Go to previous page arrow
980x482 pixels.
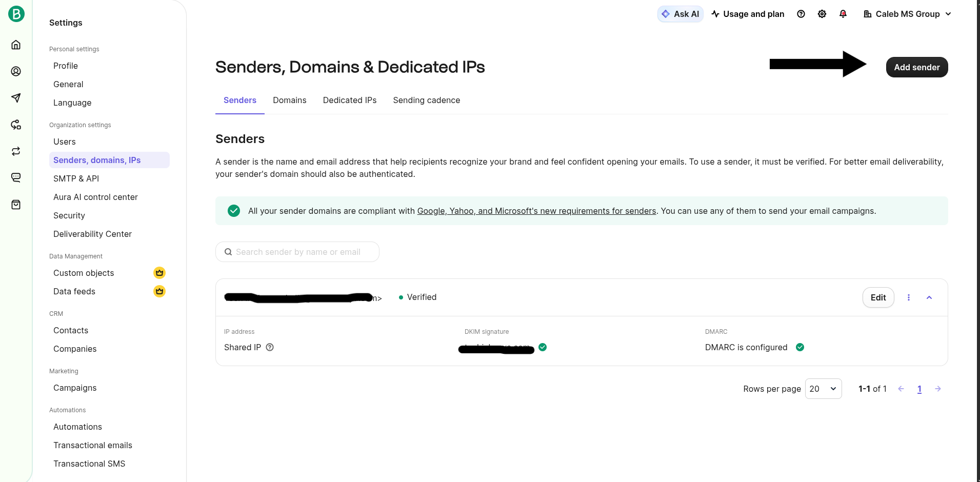(901, 389)
